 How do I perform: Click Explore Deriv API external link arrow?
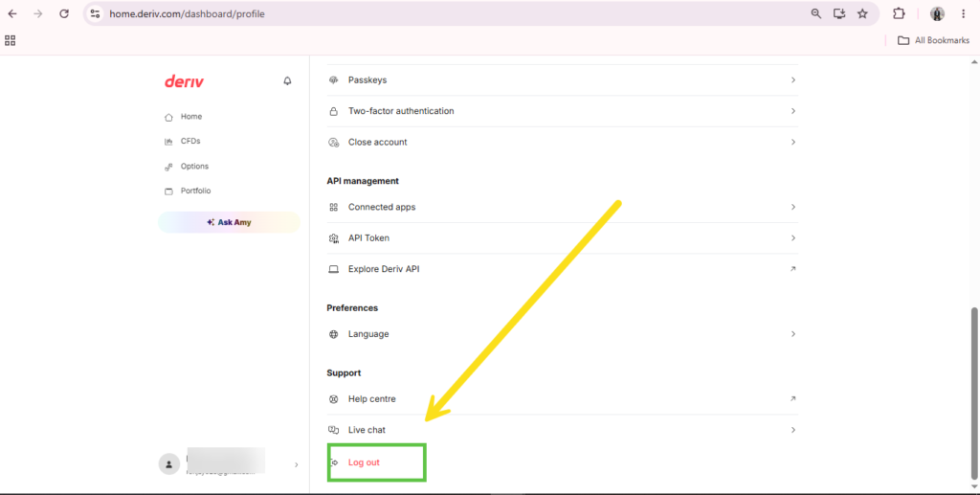pos(793,269)
